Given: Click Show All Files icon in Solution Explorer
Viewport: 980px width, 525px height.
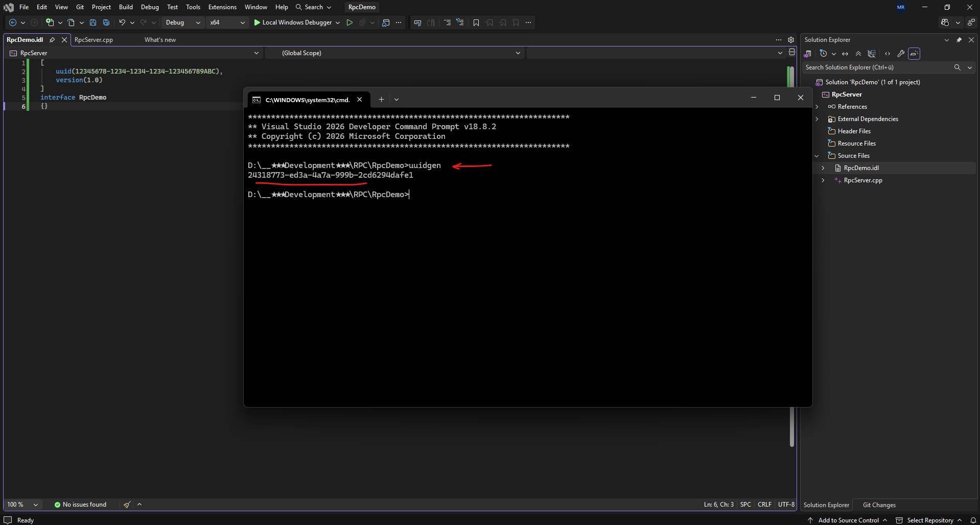Looking at the screenshot, I should 872,54.
